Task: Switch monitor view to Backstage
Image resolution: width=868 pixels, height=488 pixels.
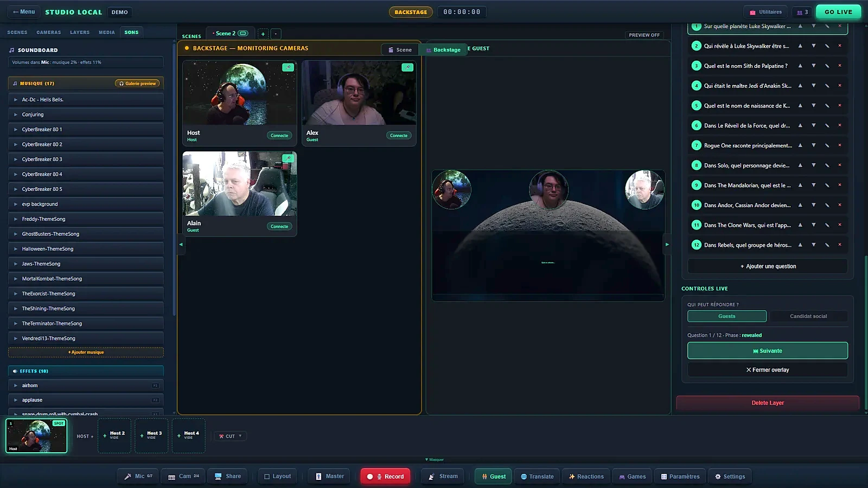Action: pos(443,49)
